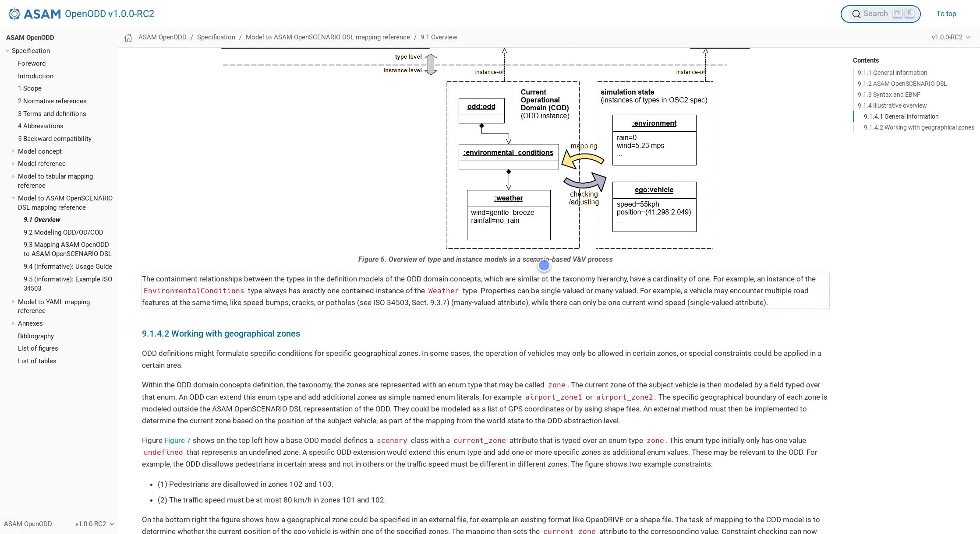Select 9.1 Overview in sidebar

(x=42, y=220)
